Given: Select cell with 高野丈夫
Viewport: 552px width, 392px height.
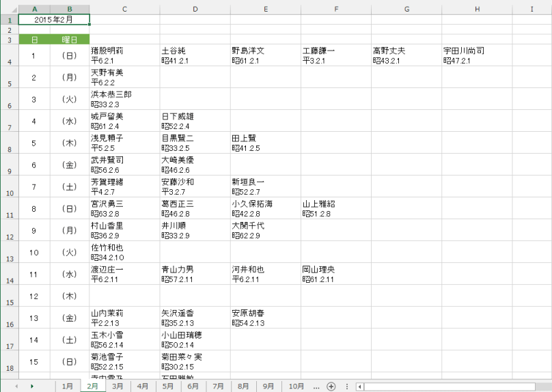Looking at the screenshot, I should pyautogui.click(x=406, y=55).
